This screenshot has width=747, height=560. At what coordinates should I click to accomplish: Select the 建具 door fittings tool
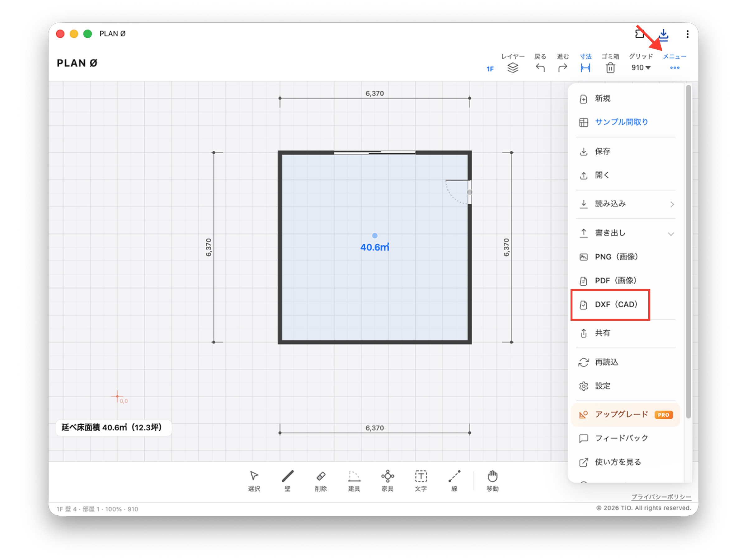(x=354, y=481)
